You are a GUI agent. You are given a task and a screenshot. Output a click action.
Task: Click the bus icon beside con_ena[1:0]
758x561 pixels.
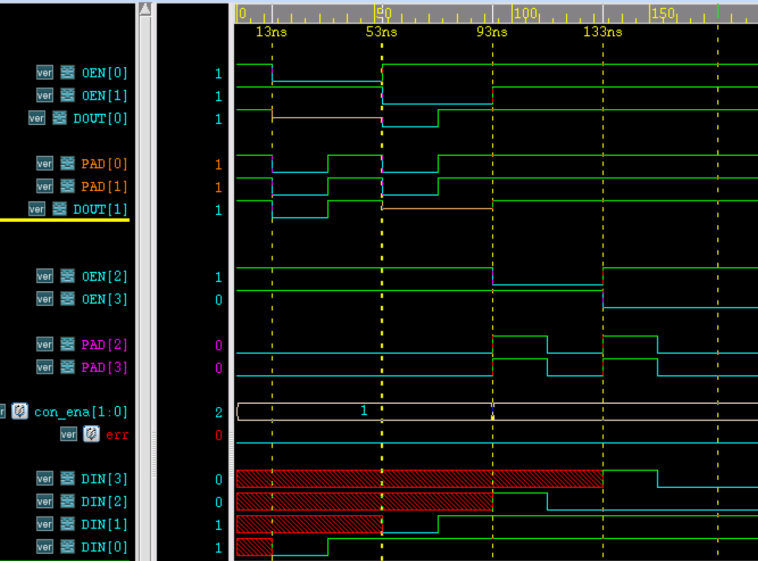[19, 411]
